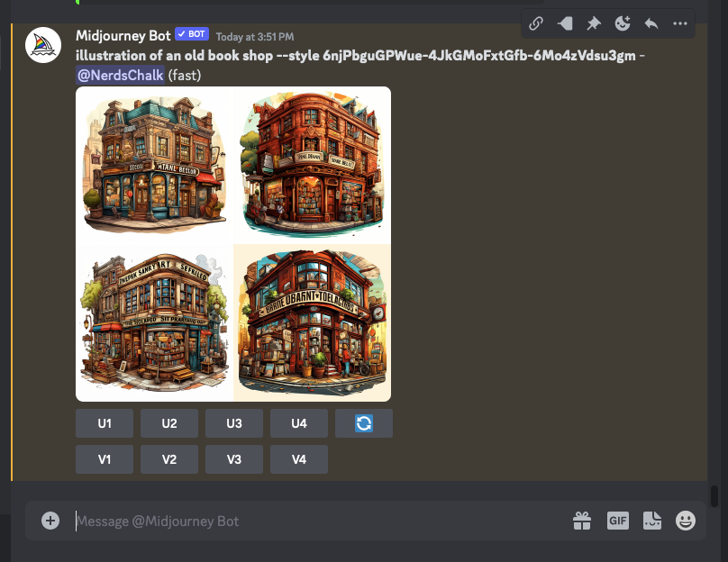Reply to message using arrow icon

tap(651, 23)
